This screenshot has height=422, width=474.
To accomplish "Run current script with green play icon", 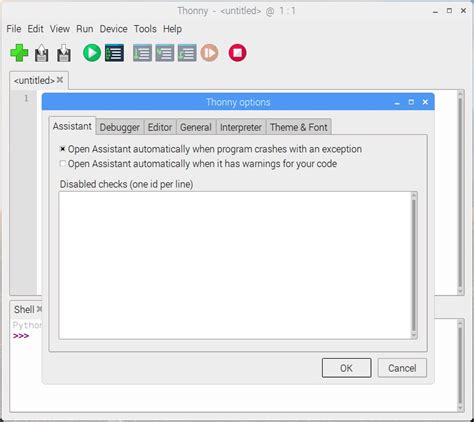I will point(92,53).
